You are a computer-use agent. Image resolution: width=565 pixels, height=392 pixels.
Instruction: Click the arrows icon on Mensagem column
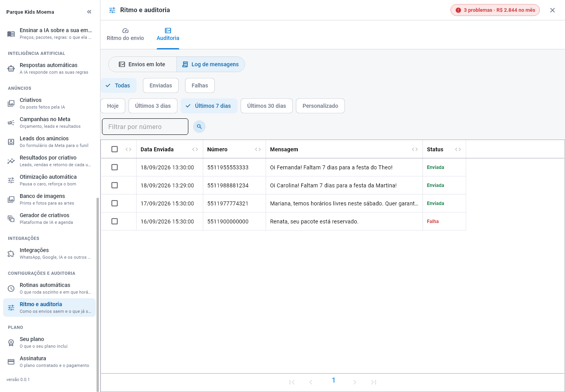pyautogui.click(x=415, y=149)
